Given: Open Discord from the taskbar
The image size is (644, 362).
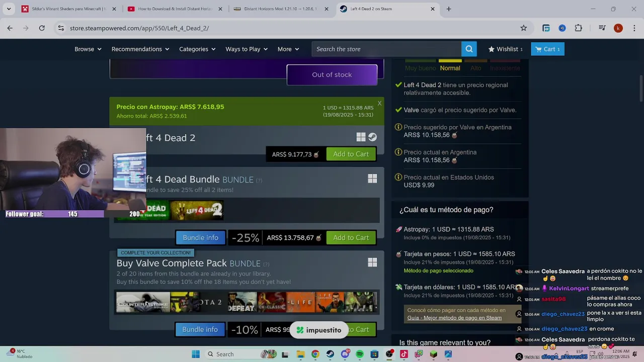Looking at the screenshot, I should coord(345,354).
